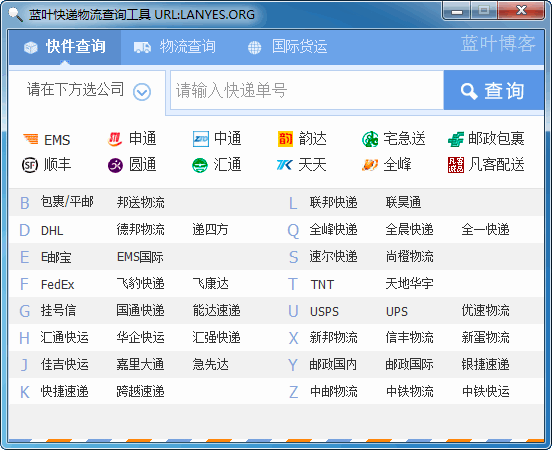
Task: Select the EMS courier logo icon
Action: pyautogui.click(x=31, y=139)
